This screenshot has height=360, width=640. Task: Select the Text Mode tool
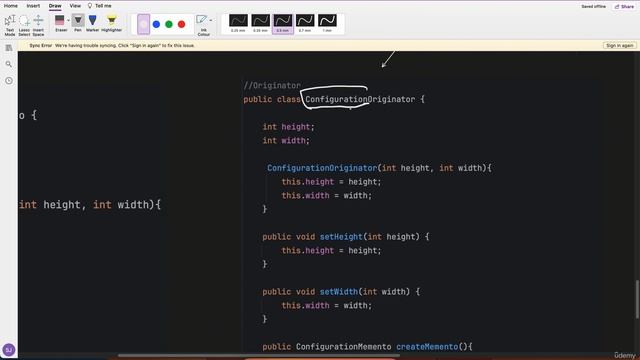(x=10, y=25)
